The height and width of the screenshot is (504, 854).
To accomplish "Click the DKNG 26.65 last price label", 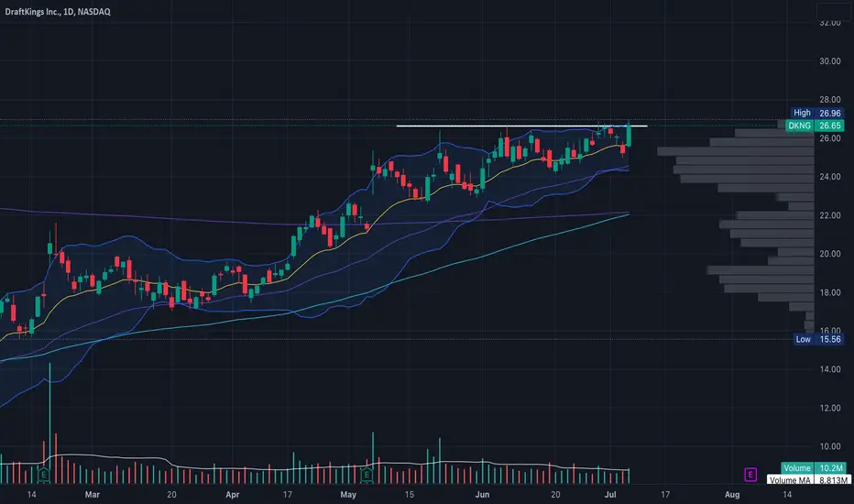I will 815,126.
